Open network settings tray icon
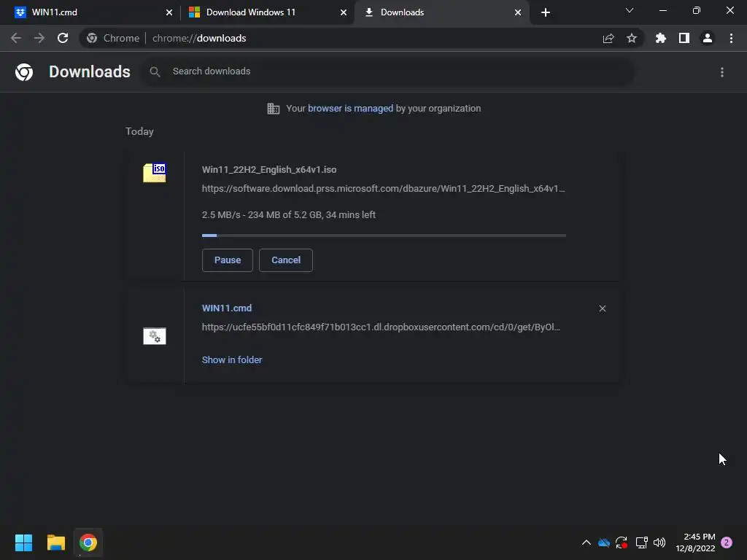Image resolution: width=747 pixels, height=560 pixels. [x=641, y=542]
